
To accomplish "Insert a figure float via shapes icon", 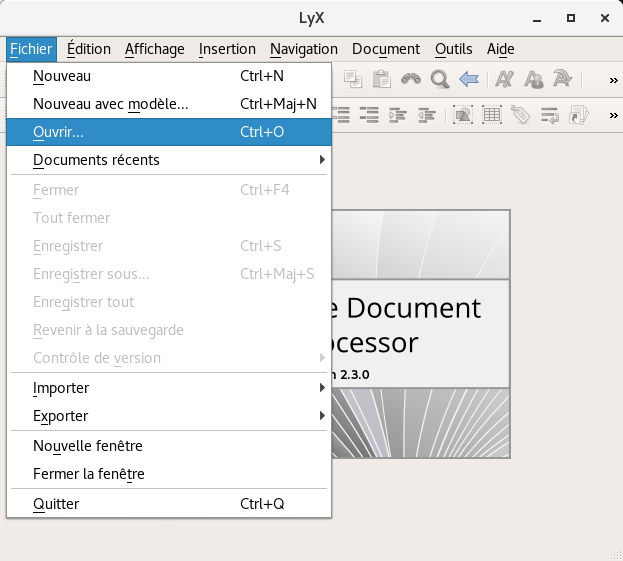I will pos(463,115).
